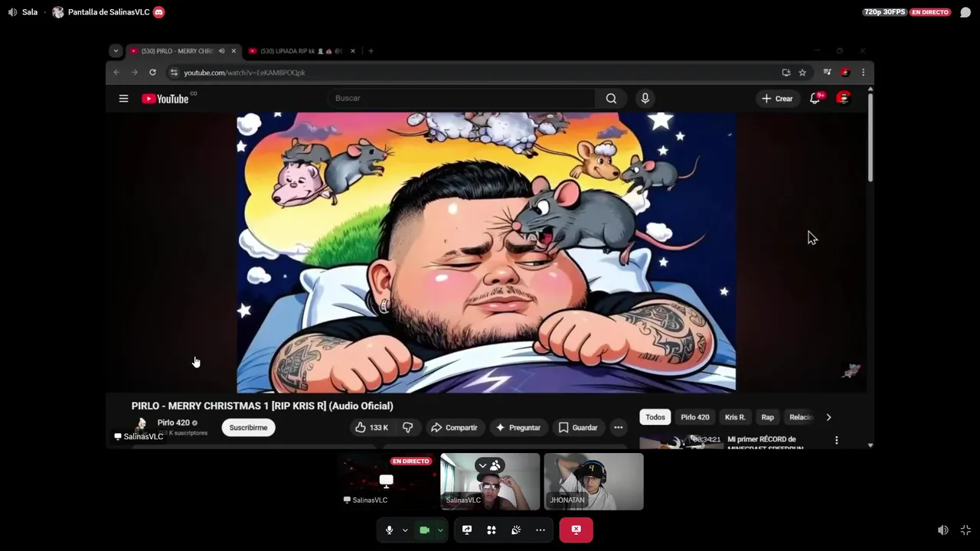Click the page scroll down arrow
This screenshot has height=551, width=980.
point(871,445)
